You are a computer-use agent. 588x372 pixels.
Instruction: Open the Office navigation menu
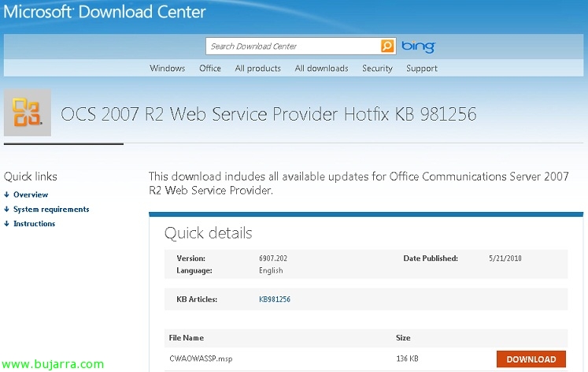click(210, 69)
